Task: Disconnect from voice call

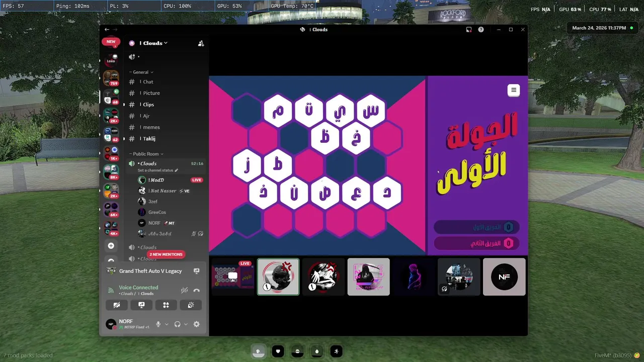Action: (x=197, y=290)
